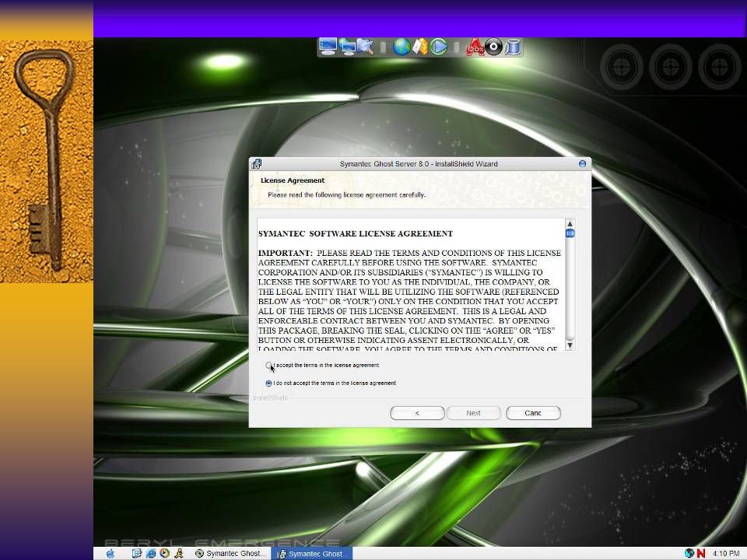Open the computer monitor icon in dock
This screenshot has width=747, height=560.
click(328, 47)
